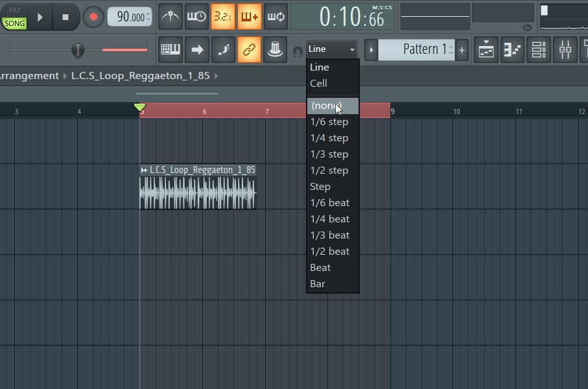Click the L.C.S_Loop_Reggaeton_1_85 audio clip waveform
Screen dimensions: 588x389
198,193
